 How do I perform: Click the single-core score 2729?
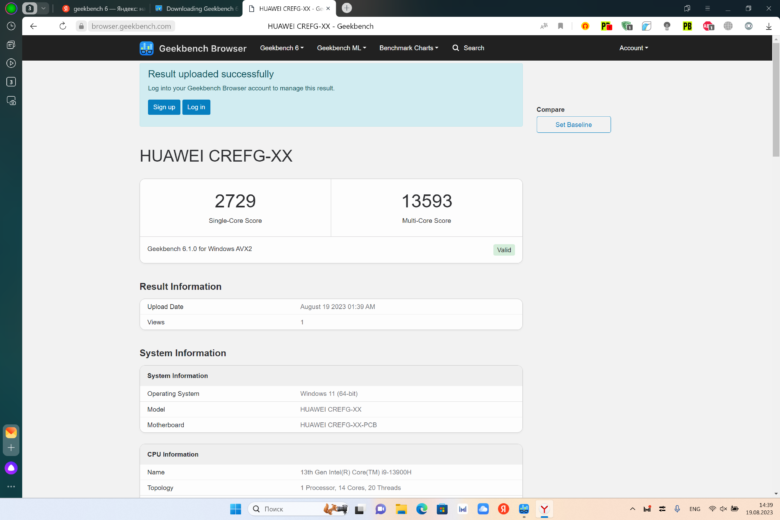[x=235, y=201]
